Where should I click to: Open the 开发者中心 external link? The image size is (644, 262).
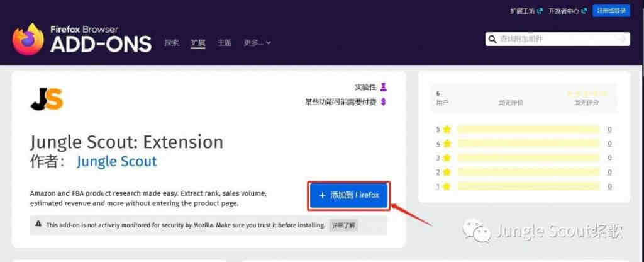(567, 11)
